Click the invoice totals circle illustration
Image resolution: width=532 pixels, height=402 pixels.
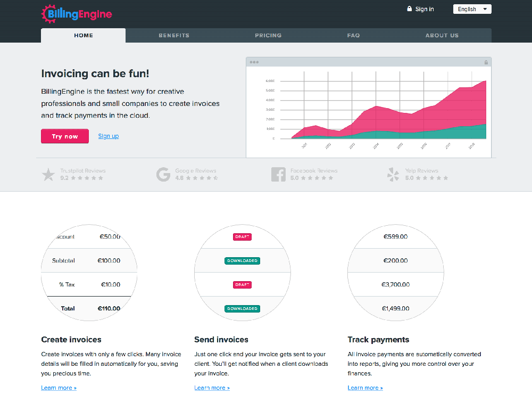pyautogui.click(x=89, y=273)
